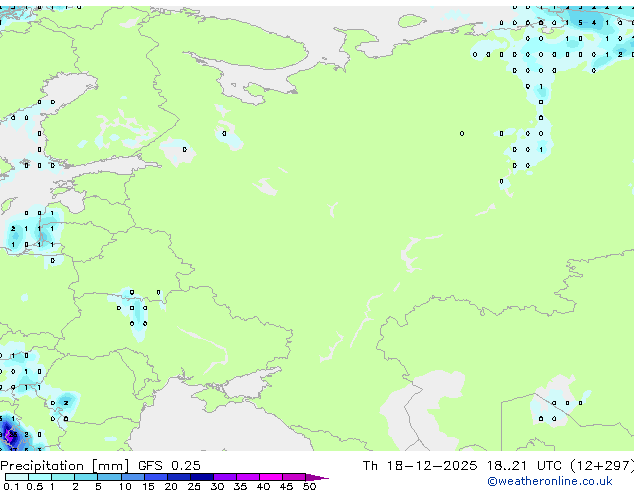Click the 1–2 mm legend color box
The width and height of the screenshot is (634, 490).
pos(63,477)
